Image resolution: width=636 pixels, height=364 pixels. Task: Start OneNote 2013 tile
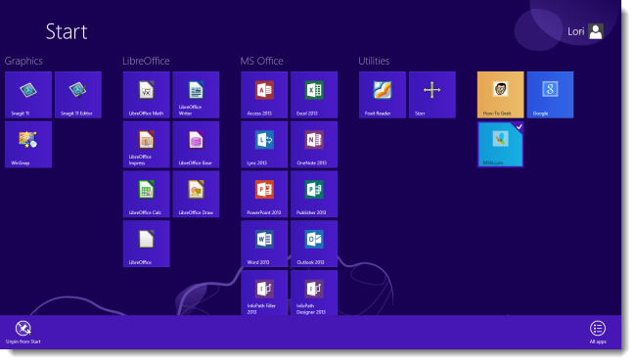tap(314, 145)
